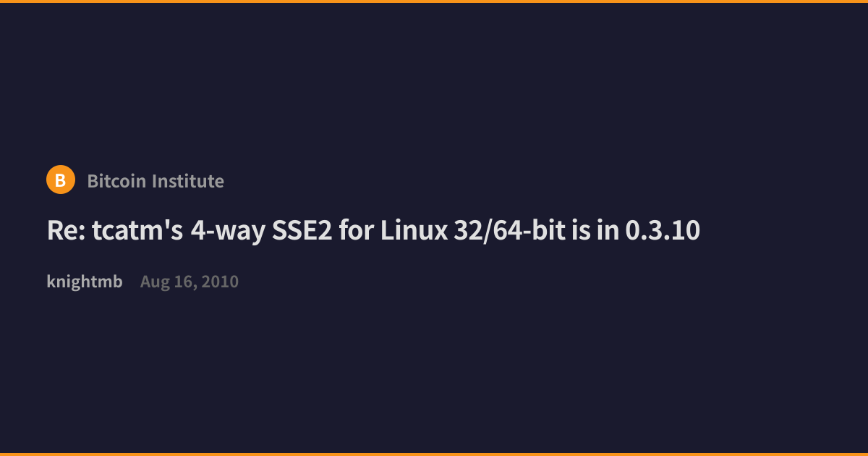Open the post title about 4-way SSE2
This screenshot has height=456, width=868.
click(x=373, y=231)
